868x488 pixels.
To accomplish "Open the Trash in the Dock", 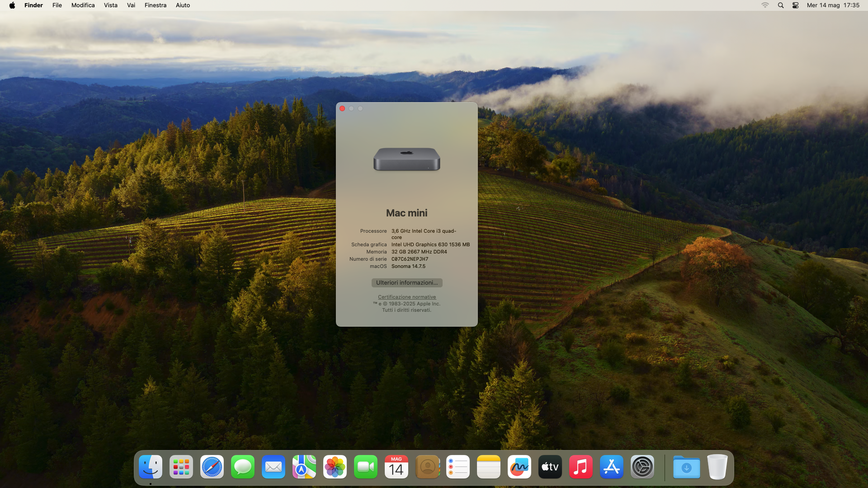I will click(717, 467).
